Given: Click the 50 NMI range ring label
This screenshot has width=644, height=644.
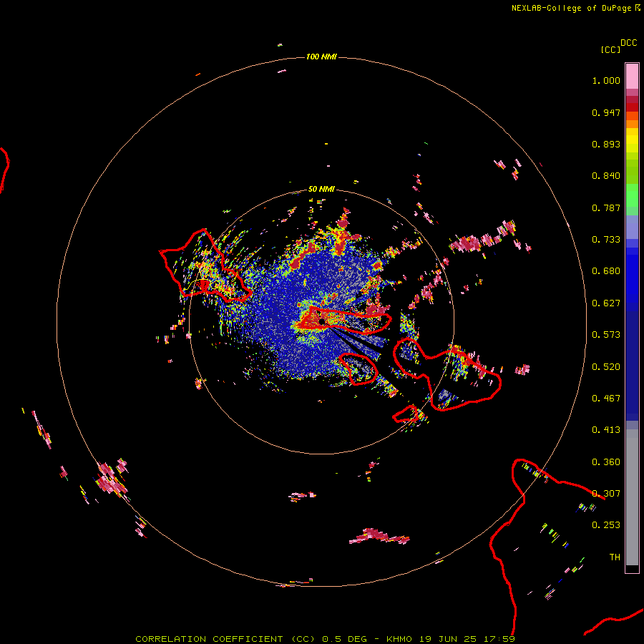Looking at the screenshot, I should click(x=321, y=189).
